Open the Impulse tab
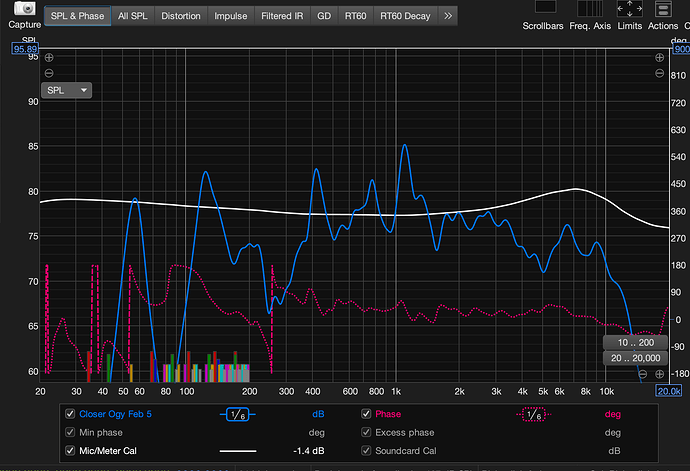690x471 pixels. 231,16
